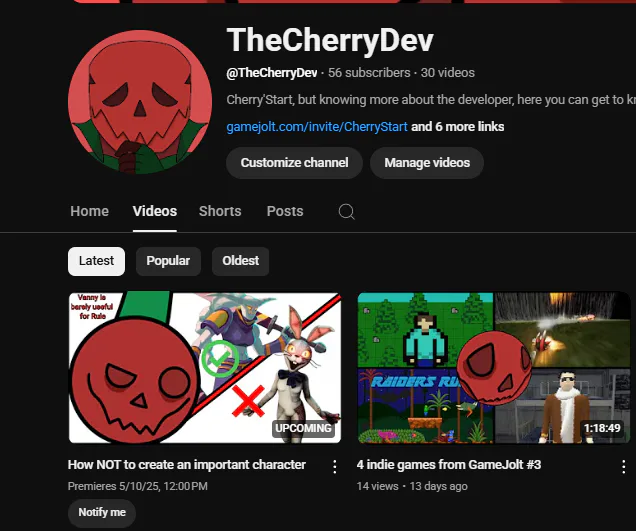
Task: Select the Videos tab
Action: (x=155, y=211)
